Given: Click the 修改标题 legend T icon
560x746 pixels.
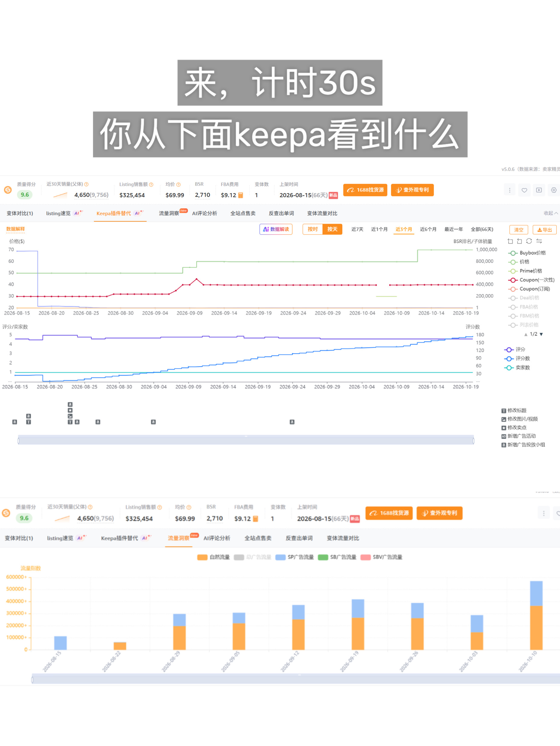Looking at the screenshot, I should (x=504, y=411).
